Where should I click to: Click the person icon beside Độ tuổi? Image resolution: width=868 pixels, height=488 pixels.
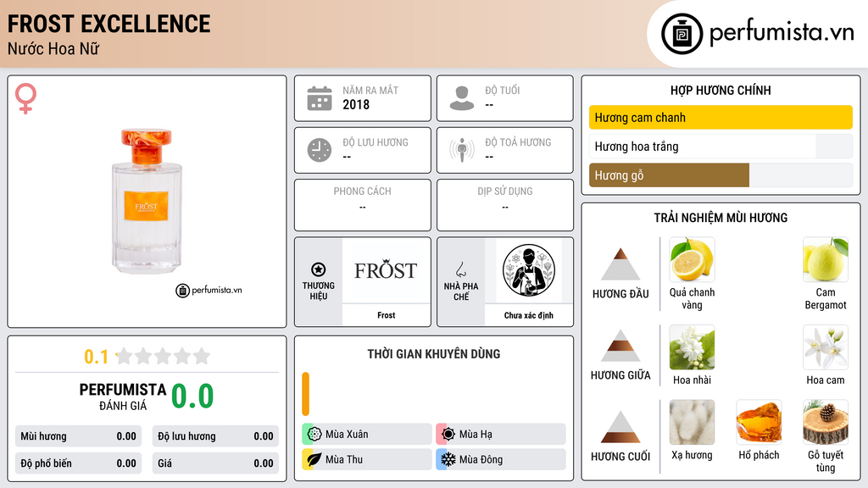[462, 98]
